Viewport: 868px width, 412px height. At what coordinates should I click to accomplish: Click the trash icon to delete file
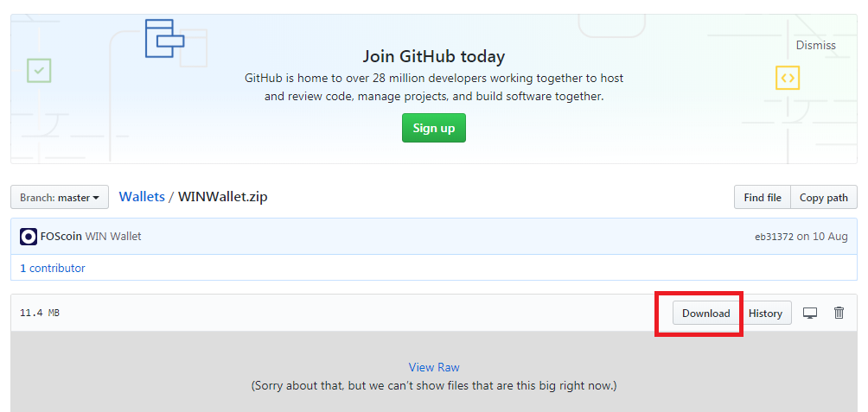(x=839, y=313)
